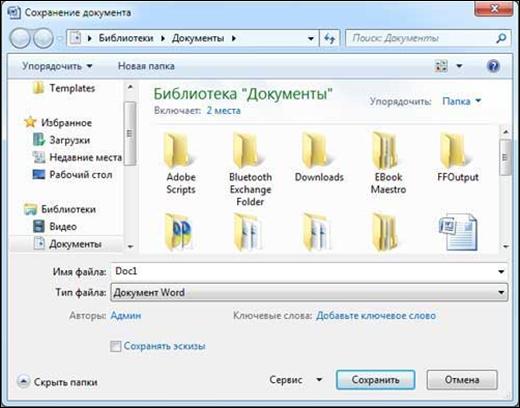Enable the Сохранять эскизы checkbox
Screen dimensions: 520x408
click(116, 346)
